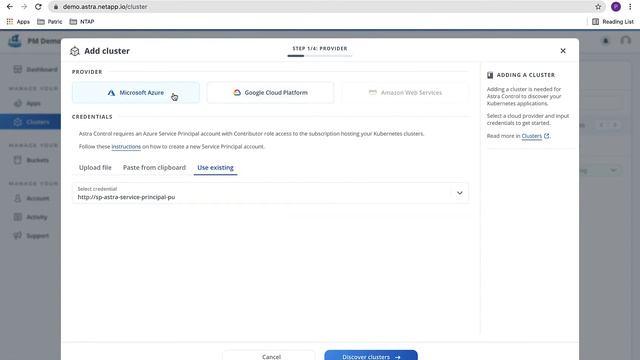Switch to Paste from clipboard tab

click(154, 167)
